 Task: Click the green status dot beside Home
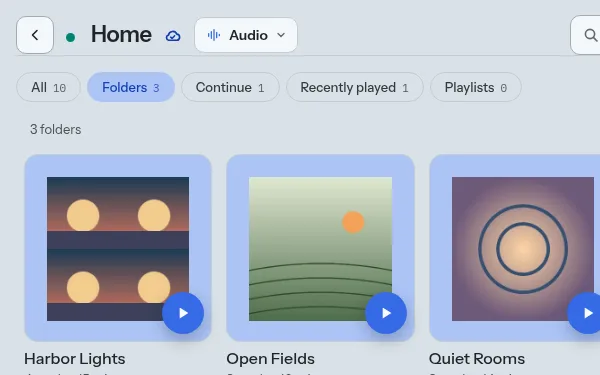70,37
